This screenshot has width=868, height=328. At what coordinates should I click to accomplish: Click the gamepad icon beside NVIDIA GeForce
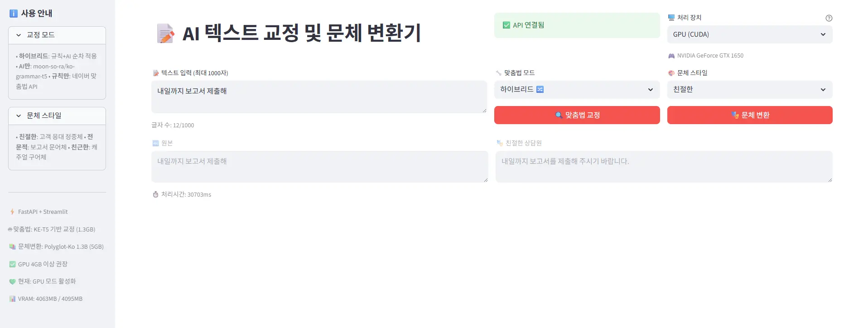click(x=671, y=56)
